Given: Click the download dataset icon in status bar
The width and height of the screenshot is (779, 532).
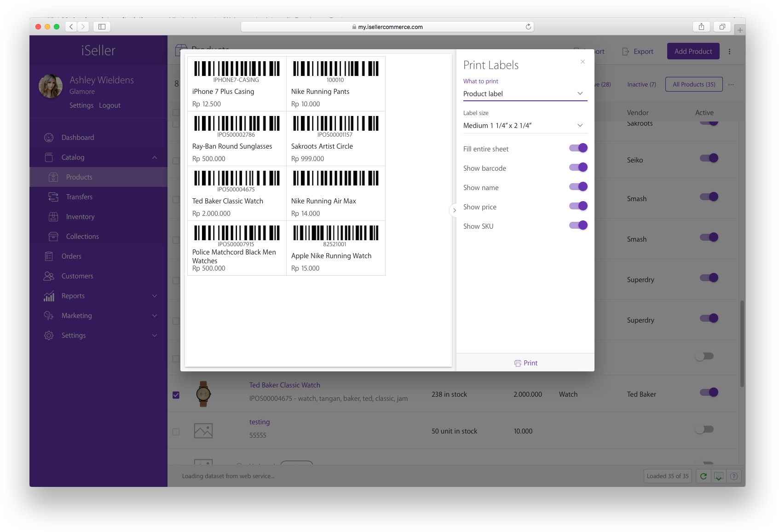Looking at the screenshot, I should point(718,476).
